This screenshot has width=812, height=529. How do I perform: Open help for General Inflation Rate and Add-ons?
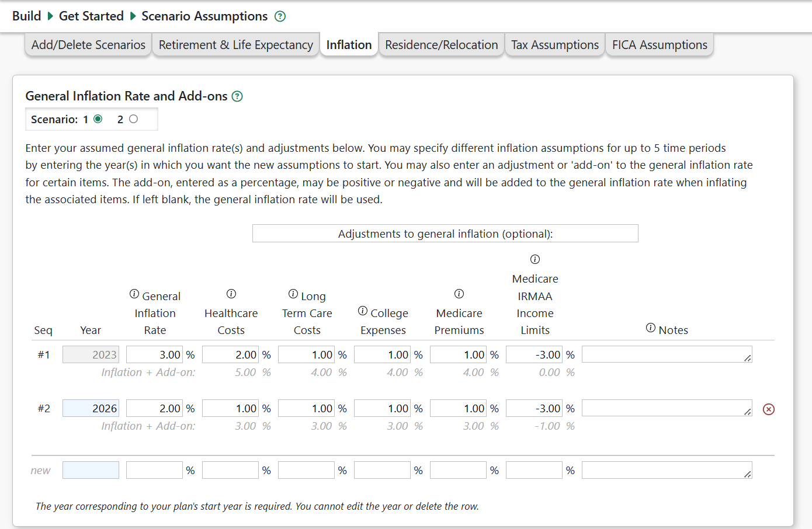[x=237, y=96]
